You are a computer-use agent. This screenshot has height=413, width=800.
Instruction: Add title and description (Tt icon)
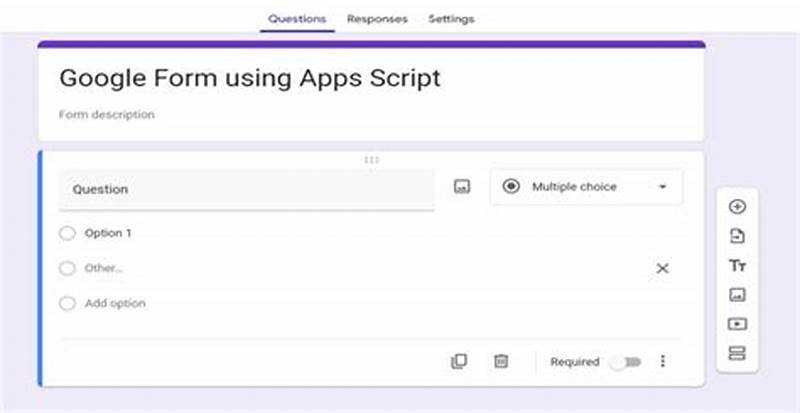[x=737, y=265]
